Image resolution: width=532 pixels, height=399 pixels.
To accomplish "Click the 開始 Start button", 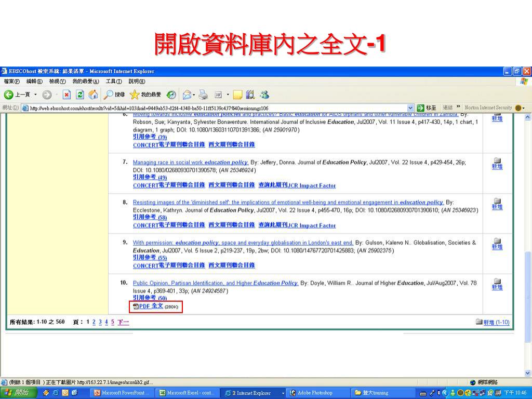I will pyautogui.click(x=19, y=393).
